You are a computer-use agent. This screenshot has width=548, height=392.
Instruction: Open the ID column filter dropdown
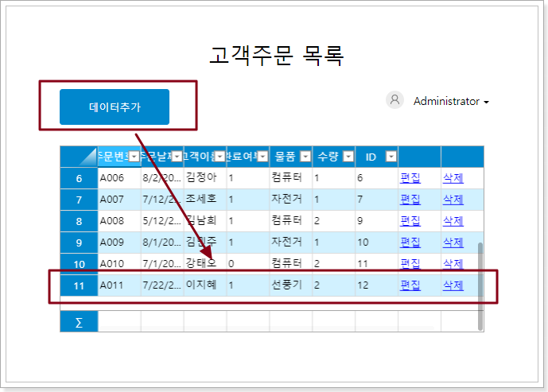pos(391,157)
